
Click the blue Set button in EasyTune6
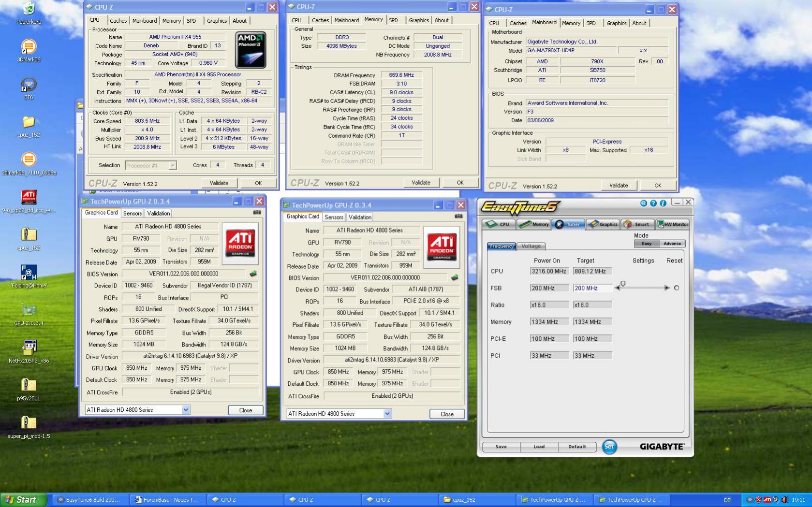point(609,447)
